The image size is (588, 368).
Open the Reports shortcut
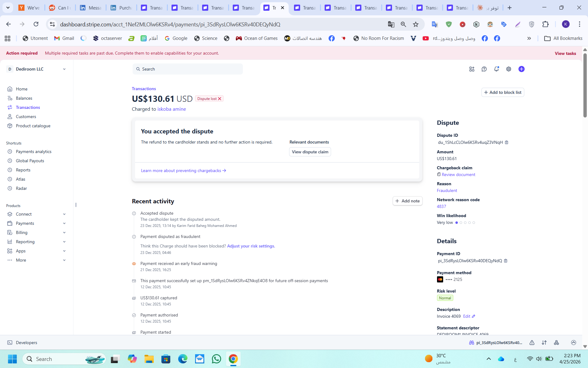pos(19,170)
